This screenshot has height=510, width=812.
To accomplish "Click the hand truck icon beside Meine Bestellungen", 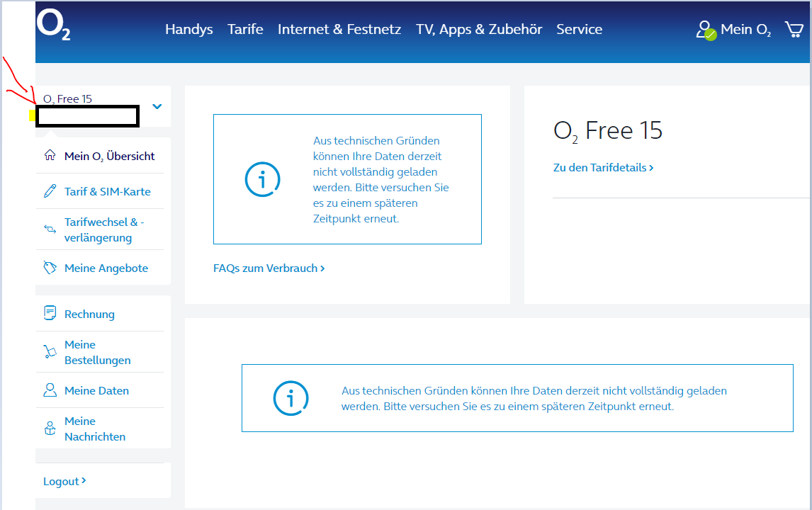I will (50, 352).
